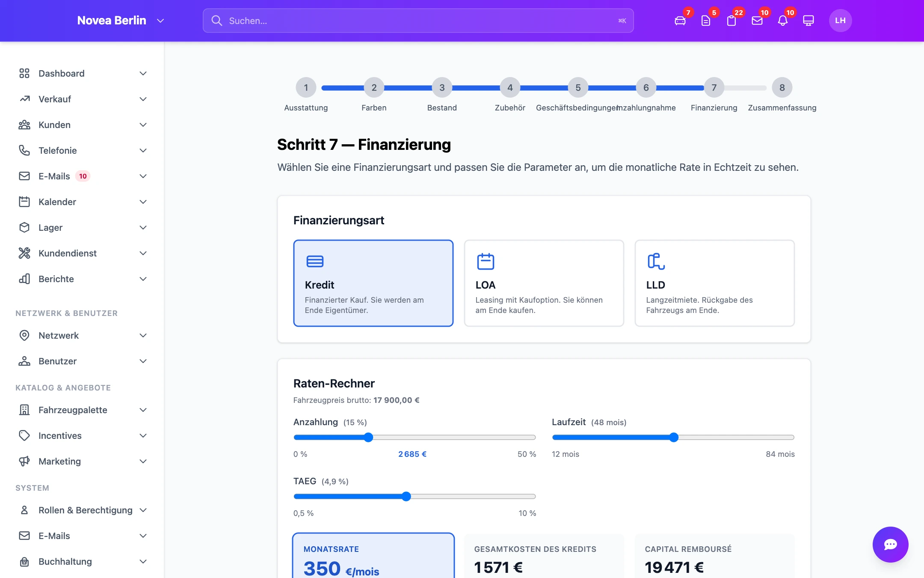Expand the Berichte section chevron
The image size is (924, 578).
point(143,279)
